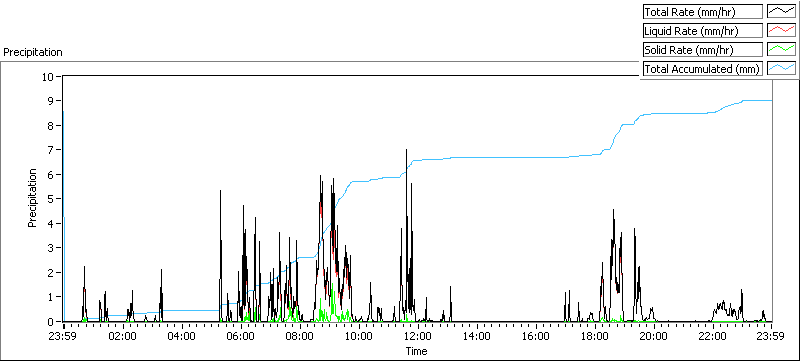The image size is (800, 361).
Task: Click the vertical Precipitation axis label
Action: (x=32, y=198)
